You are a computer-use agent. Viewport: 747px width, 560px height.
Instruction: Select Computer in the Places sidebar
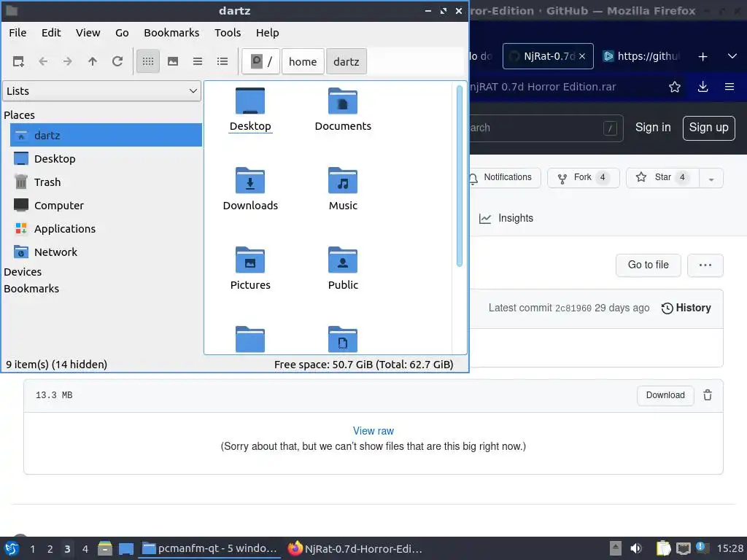pos(106,205)
